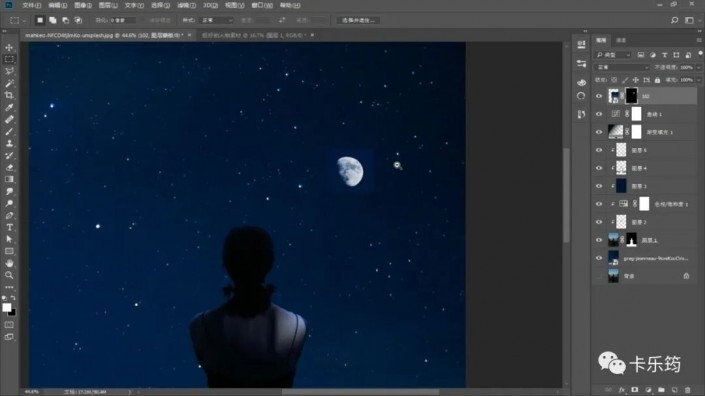
Task: Open the marquee style dropdown
Action: coord(217,20)
